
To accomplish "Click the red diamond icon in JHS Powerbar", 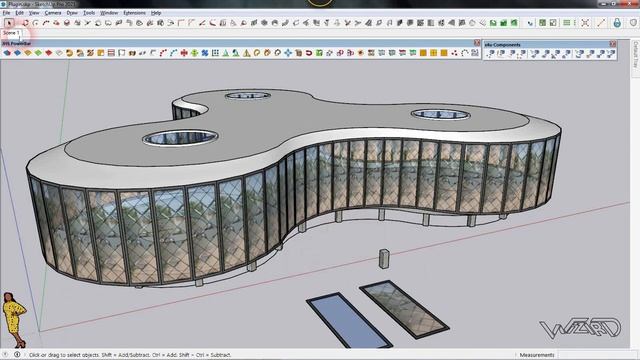I will [49, 53].
